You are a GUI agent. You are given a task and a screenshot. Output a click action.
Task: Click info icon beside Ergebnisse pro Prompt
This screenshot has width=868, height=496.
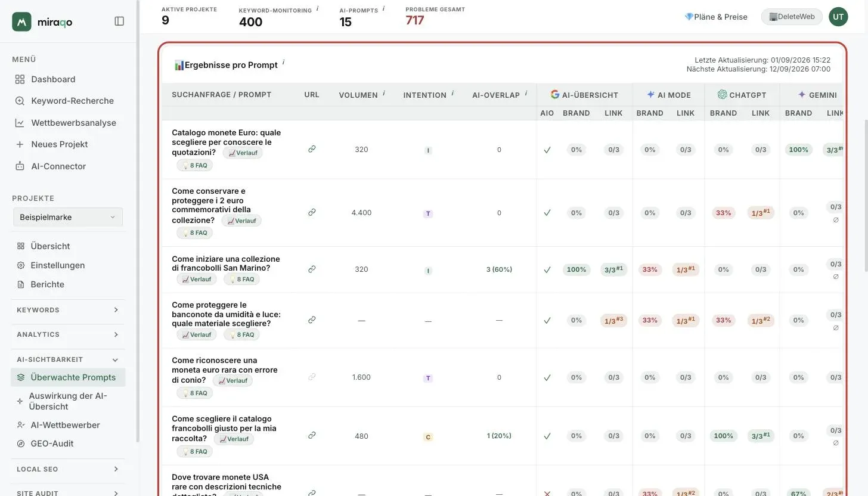coord(283,62)
